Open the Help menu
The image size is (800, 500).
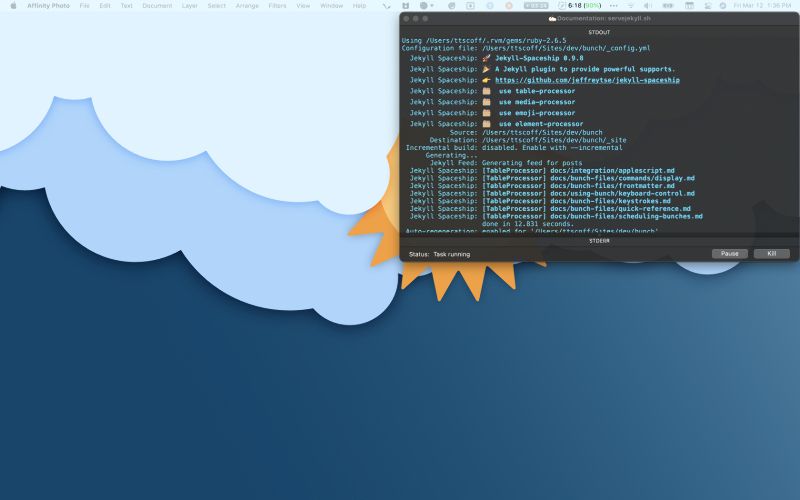pyautogui.click(x=359, y=6)
